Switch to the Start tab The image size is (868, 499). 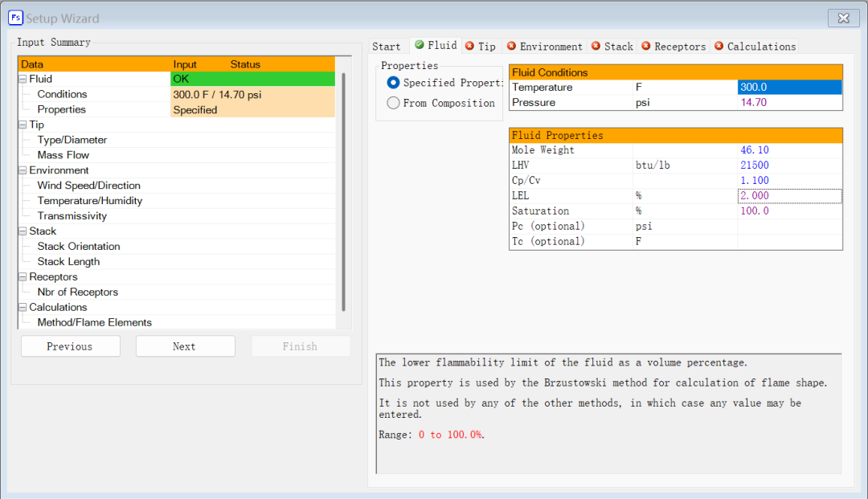(x=387, y=47)
